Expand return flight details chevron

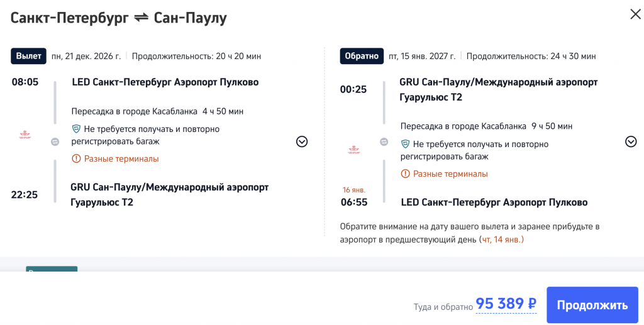[631, 141]
